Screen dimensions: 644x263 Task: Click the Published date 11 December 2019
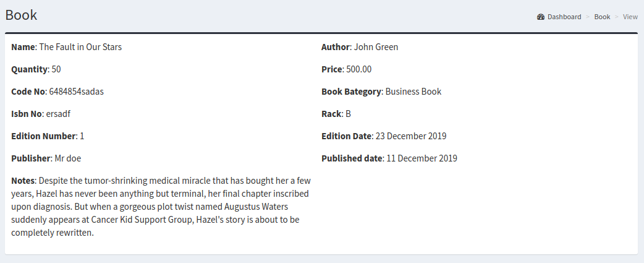(x=422, y=158)
